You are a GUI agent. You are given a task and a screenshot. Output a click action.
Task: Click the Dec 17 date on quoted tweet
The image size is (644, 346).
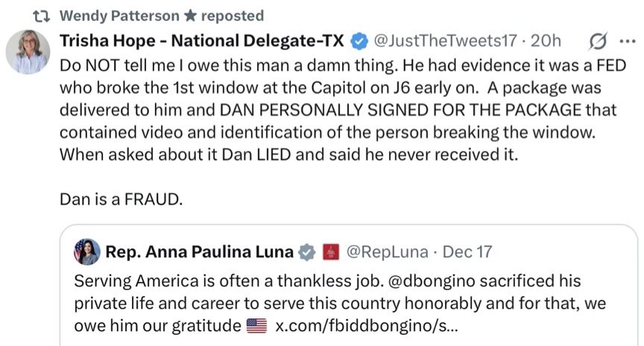coord(467,252)
